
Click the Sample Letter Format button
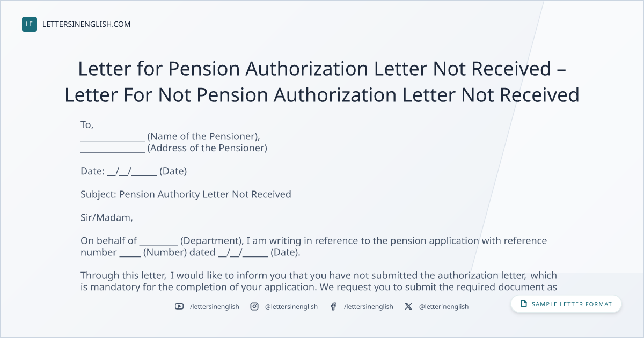[x=566, y=304]
